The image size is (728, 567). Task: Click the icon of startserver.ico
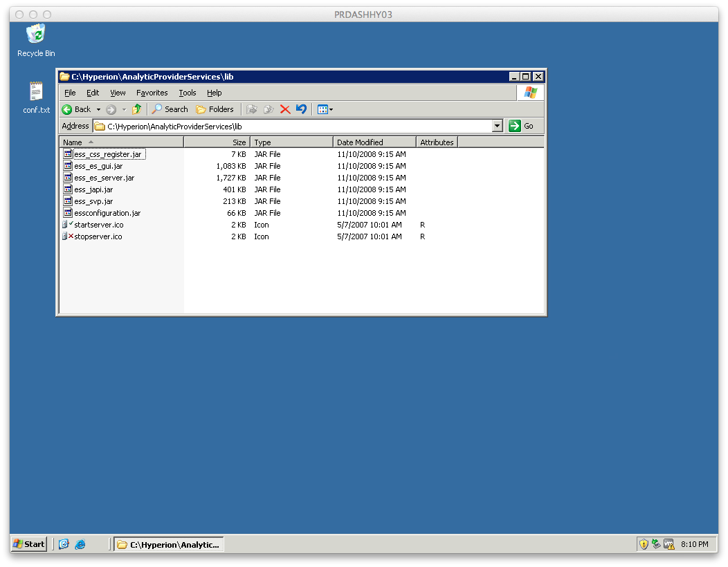[x=68, y=225]
